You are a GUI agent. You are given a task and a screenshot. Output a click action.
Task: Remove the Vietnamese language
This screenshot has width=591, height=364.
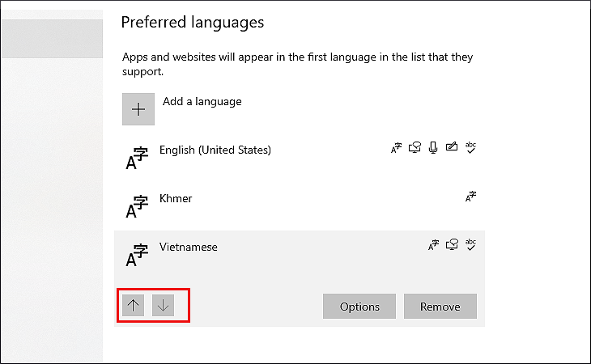pyautogui.click(x=440, y=307)
